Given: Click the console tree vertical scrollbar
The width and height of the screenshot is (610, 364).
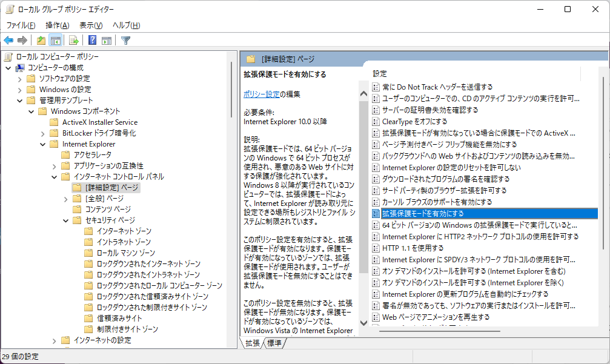Looking at the screenshot, I should pyautogui.click(x=231, y=90).
